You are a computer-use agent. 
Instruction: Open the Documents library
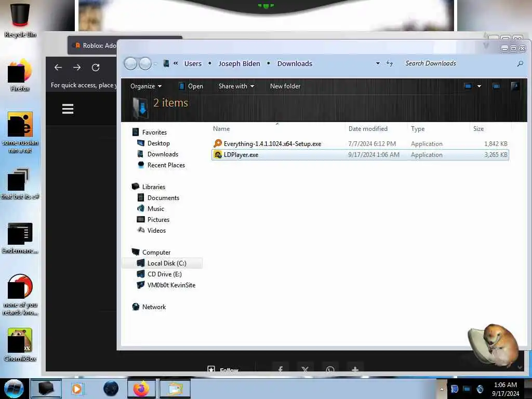pos(163,198)
